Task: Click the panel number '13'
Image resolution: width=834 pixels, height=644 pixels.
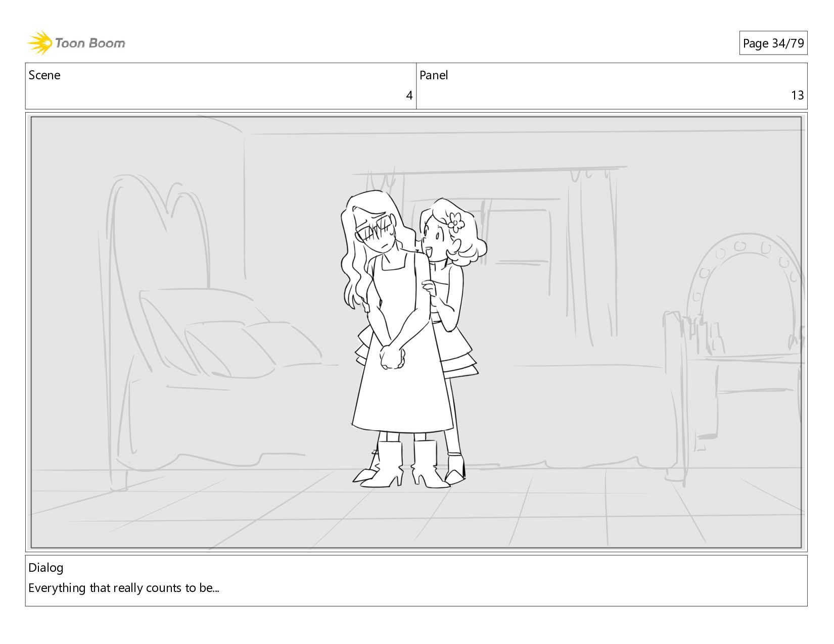Action: [x=797, y=95]
